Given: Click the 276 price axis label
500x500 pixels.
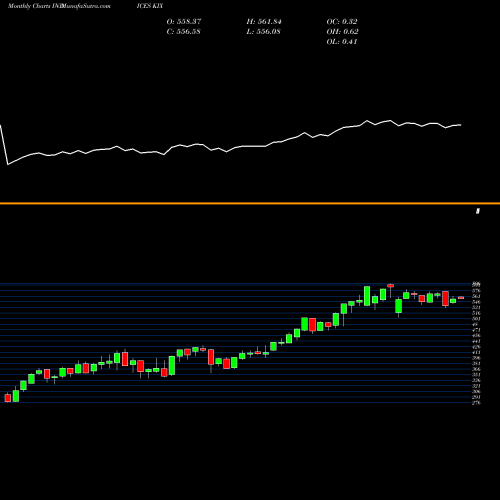Looking at the screenshot, I should click(x=476, y=403).
